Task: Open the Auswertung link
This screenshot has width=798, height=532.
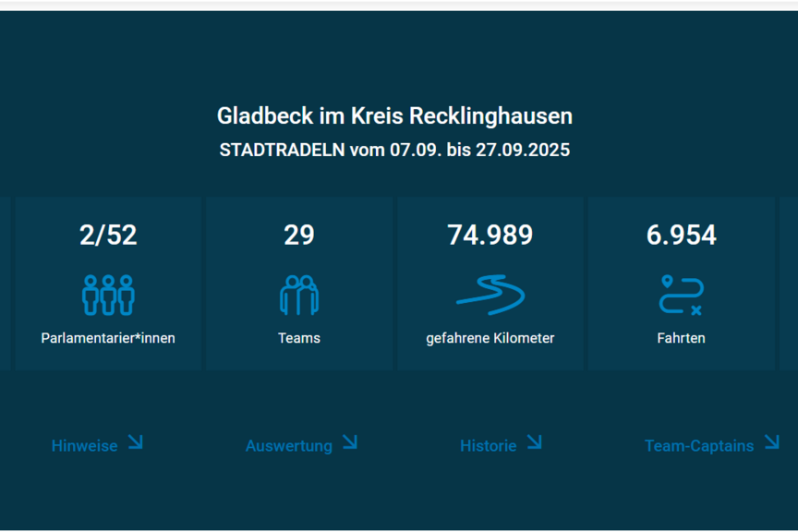Action: 288,446
